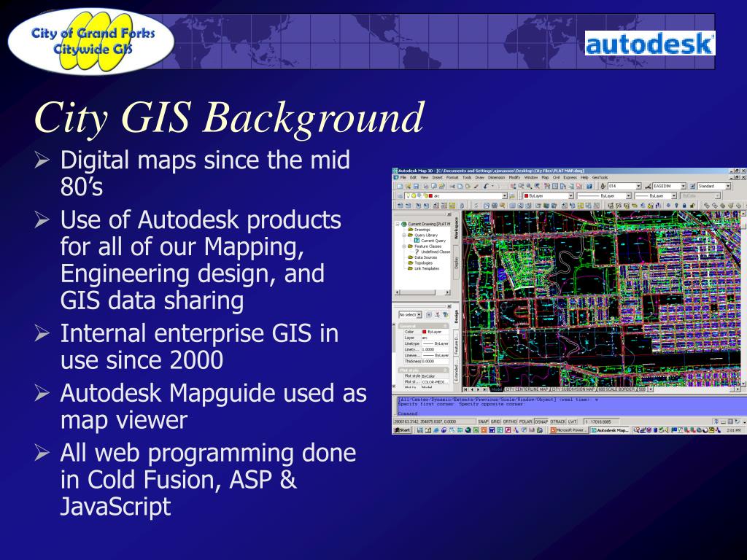
Task: Open the Layer Properties Manager icon
Action: click(400, 195)
